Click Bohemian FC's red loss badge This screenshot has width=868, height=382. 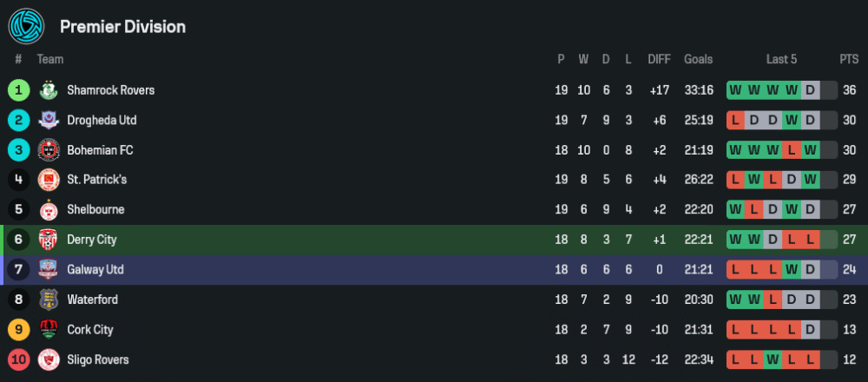pos(791,150)
